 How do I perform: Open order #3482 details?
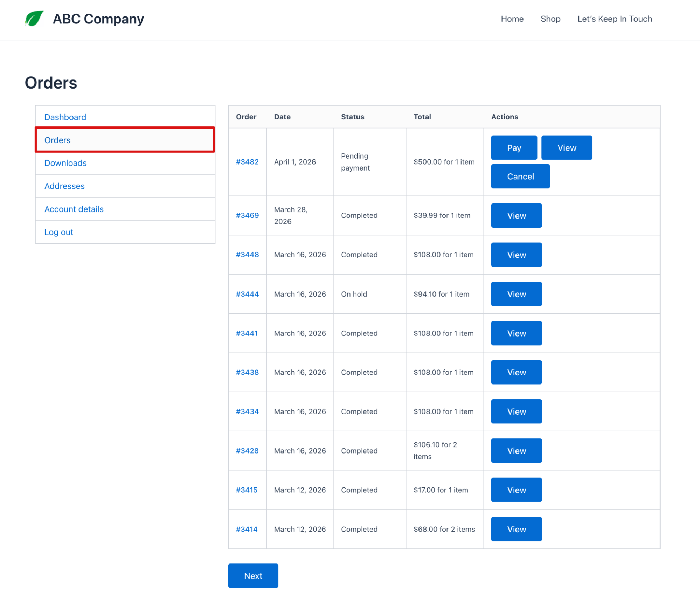point(247,162)
